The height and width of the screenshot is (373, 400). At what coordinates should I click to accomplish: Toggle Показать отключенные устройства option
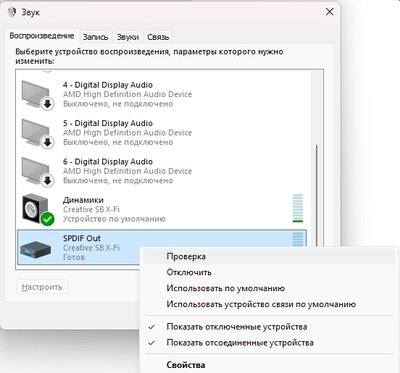[269, 327]
